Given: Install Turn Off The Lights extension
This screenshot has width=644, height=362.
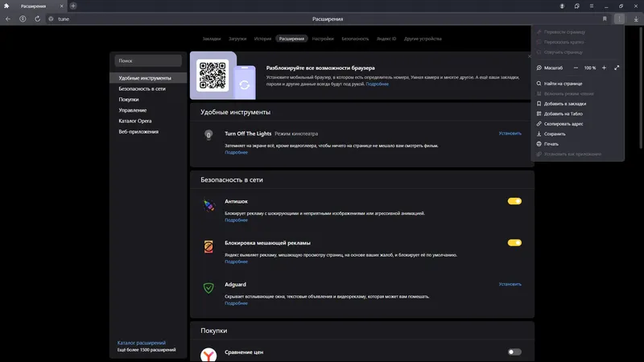Looking at the screenshot, I should point(510,134).
